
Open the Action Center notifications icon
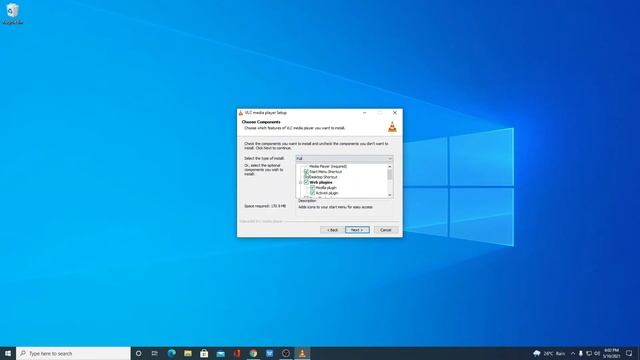pos(629,353)
